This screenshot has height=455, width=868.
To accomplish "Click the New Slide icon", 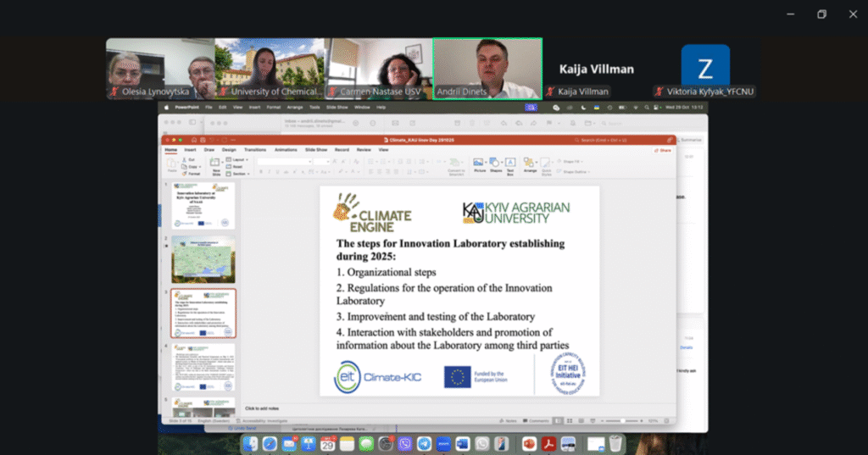I will [x=216, y=163].
